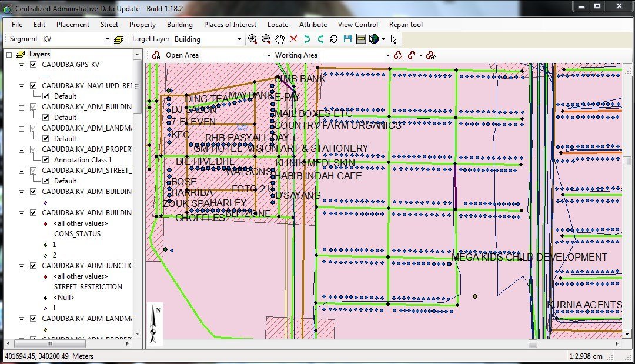Activate the Pan hand tool
Viewport: 635px width, 364px height.
pyautogui.click(x=280, y=39)
